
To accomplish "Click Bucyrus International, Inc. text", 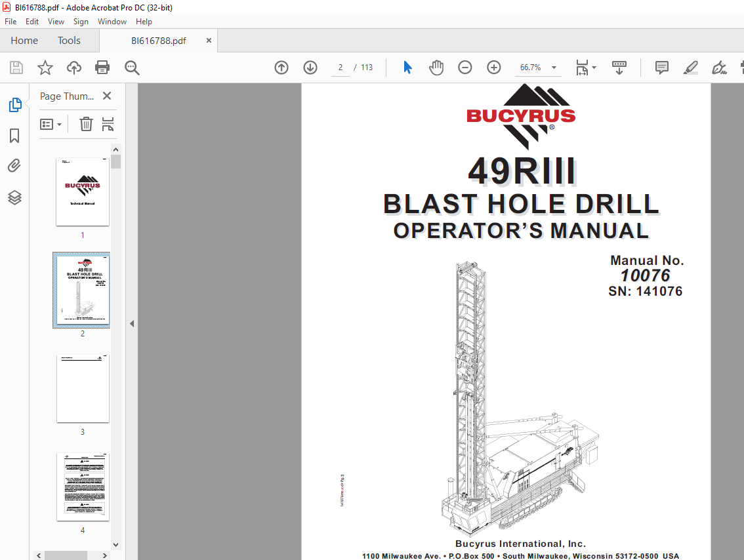I will pyautogui.click(x=520, y=544).
